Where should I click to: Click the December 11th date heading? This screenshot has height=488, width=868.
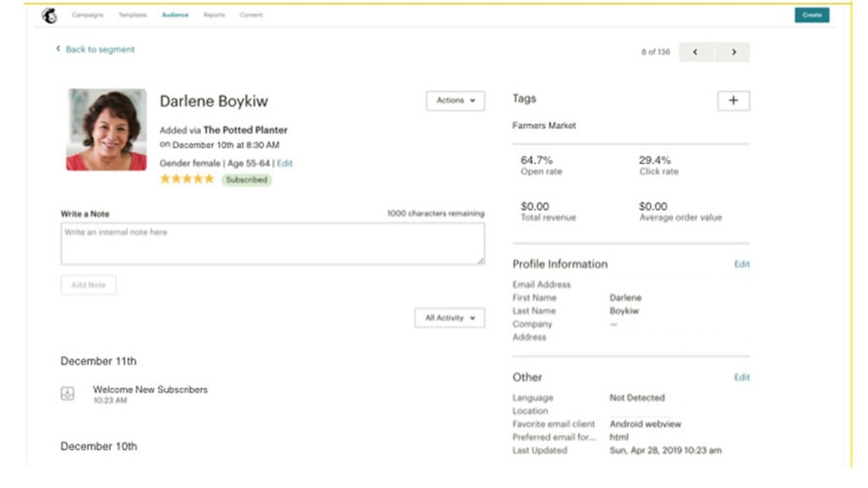tap(99, 361)
